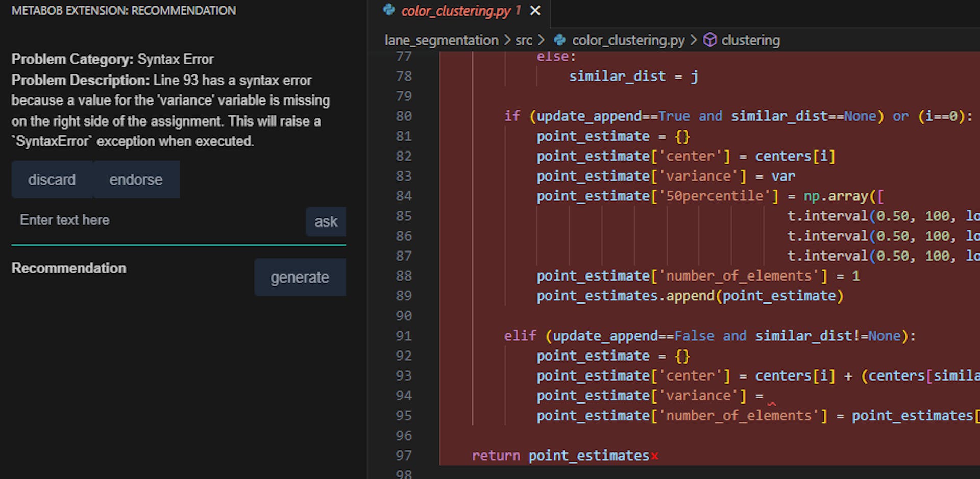980x479 pixels.
Task: Open the src breadcrumb folder
Action: [x=524, y=40]
